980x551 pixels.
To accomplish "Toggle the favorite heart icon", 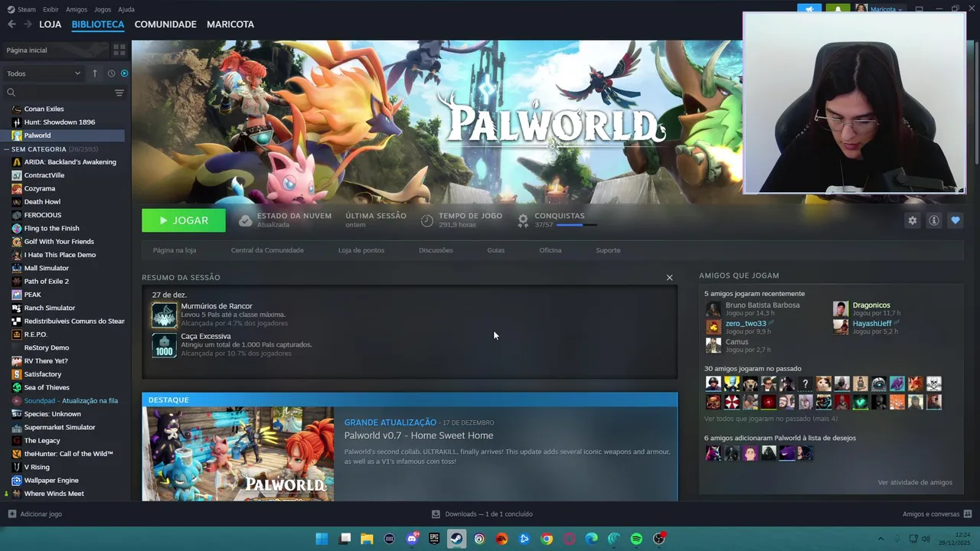I will coord(955,220).
